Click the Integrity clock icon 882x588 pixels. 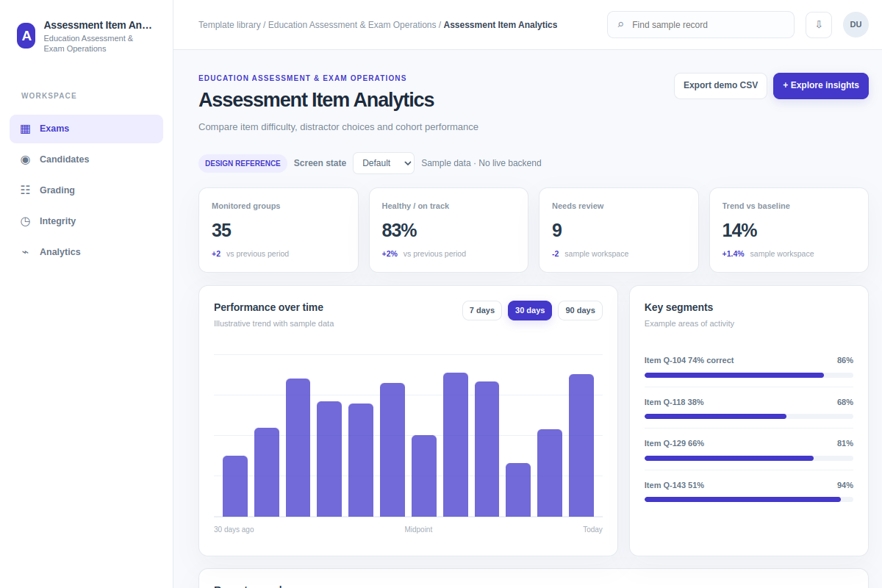[26, 221]
